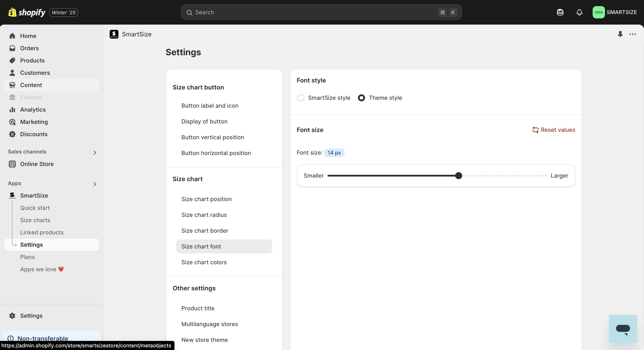The height and width of the screenshot is (350, 644).
Task: Open SmartSize Settings sidebar item
Action: point(52,245)
